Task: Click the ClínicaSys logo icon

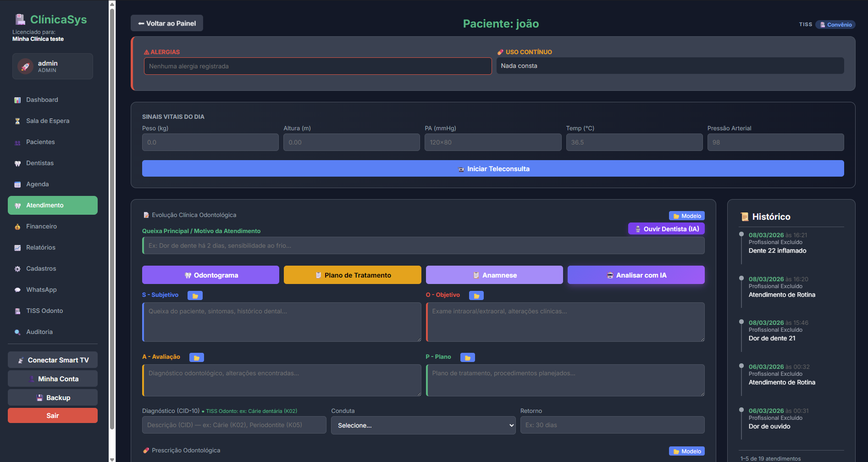Action: click(x=20, y=19)
